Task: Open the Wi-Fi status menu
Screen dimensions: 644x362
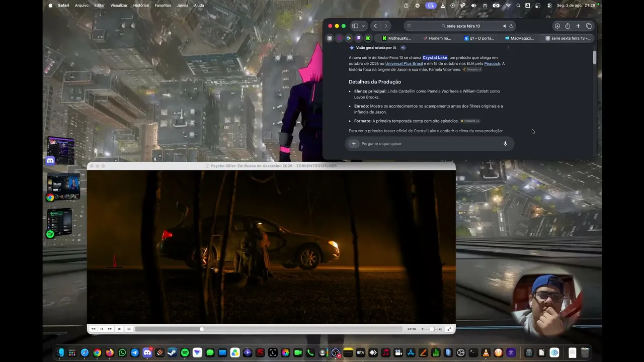Action: click(508, 5)
